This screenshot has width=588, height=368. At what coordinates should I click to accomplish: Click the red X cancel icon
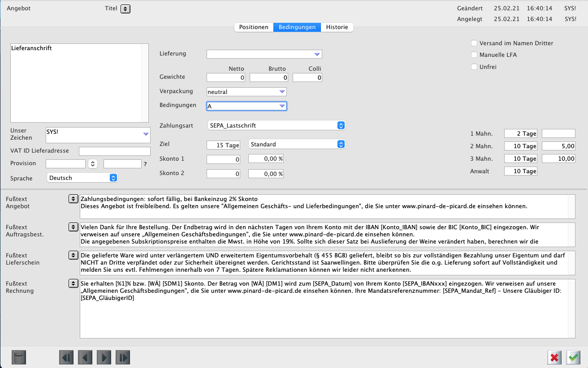point(554,357)
